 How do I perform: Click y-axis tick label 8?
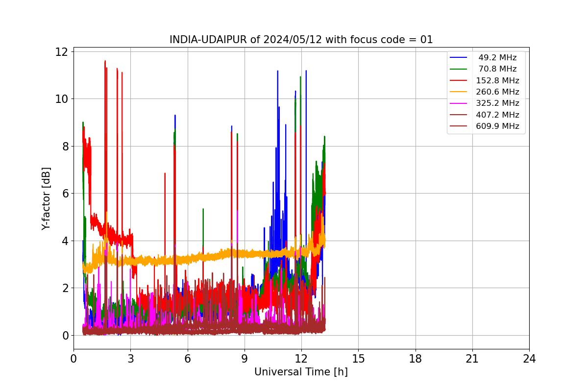point(65,146)
